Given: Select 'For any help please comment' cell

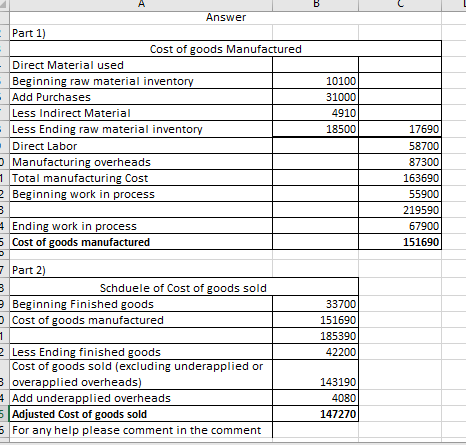Looking at the screenshot, I should coord(141,430).
